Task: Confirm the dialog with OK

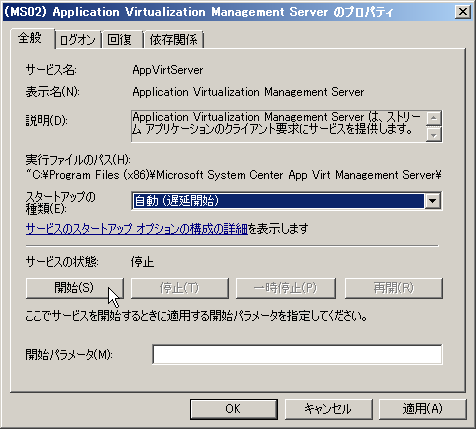Action: tap(234, 409)
